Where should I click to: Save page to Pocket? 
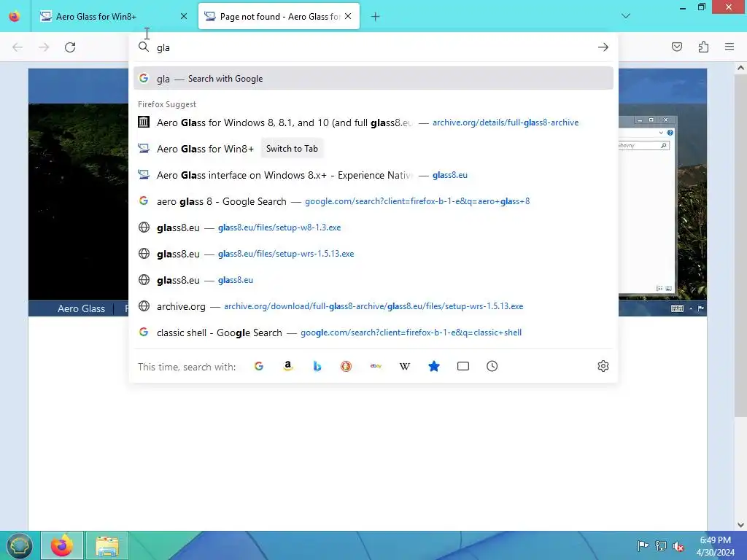coord(677,47)
